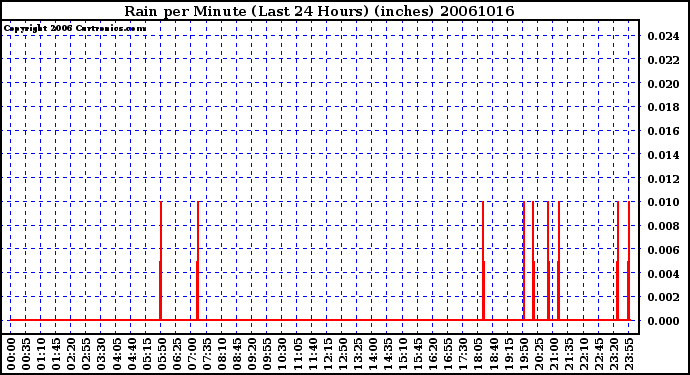
Task: Click the 07:00 time label
Action: 191,354
